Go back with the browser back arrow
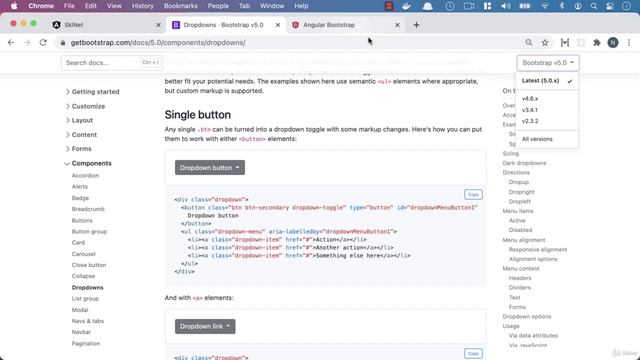 [11, 42]
